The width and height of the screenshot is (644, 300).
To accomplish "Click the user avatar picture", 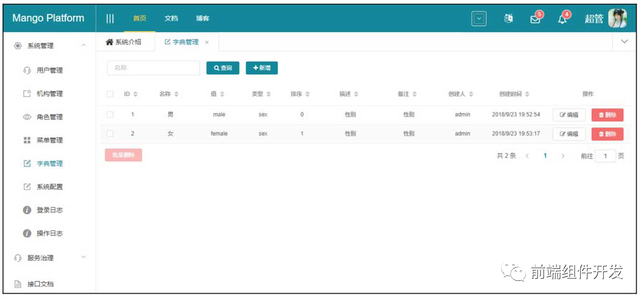I will pos(617,19).
